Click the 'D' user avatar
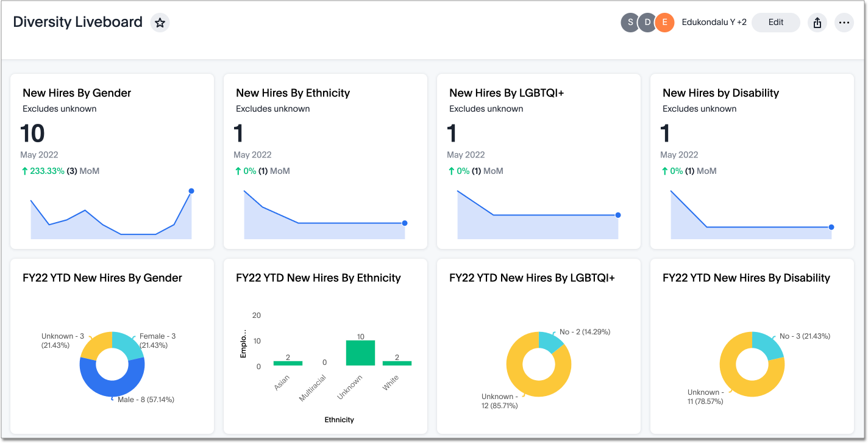 click(647, 23)
